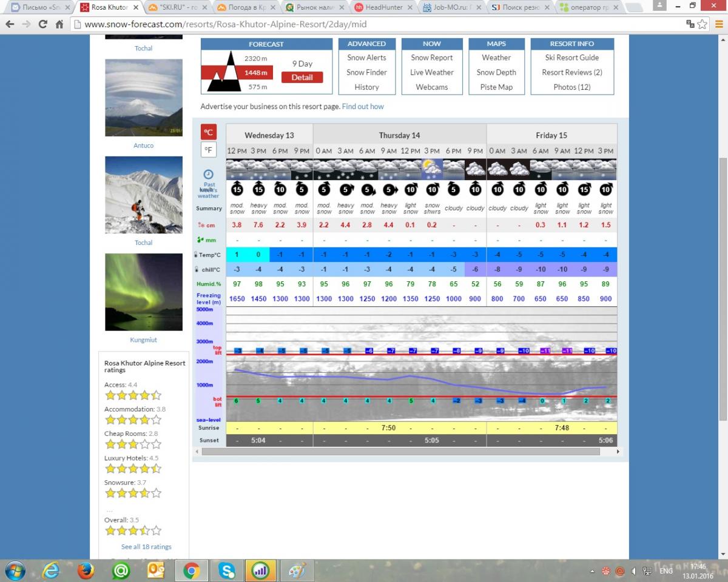Select the FORECAST tab header
Screen dimensions: 728x582
click(266, 44)
